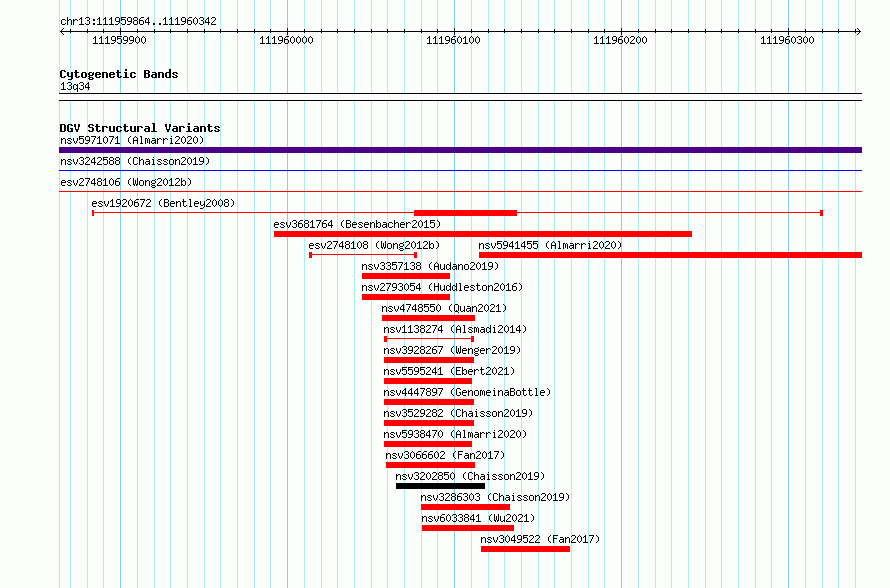This screenshot has height=588, width=890.
Task: Click the esv3681764 (Besenbacher2015) label
Action: click(357, 224)
